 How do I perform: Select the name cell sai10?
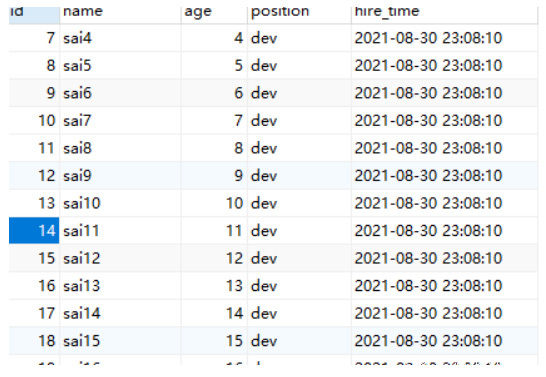tap(120, 203)
